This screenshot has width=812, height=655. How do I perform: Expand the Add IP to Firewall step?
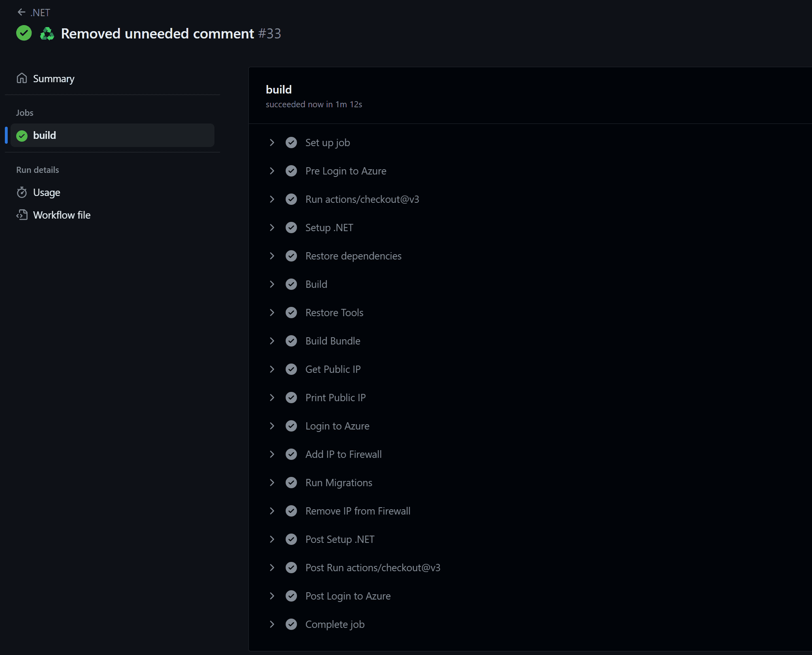tap(272, 454)
